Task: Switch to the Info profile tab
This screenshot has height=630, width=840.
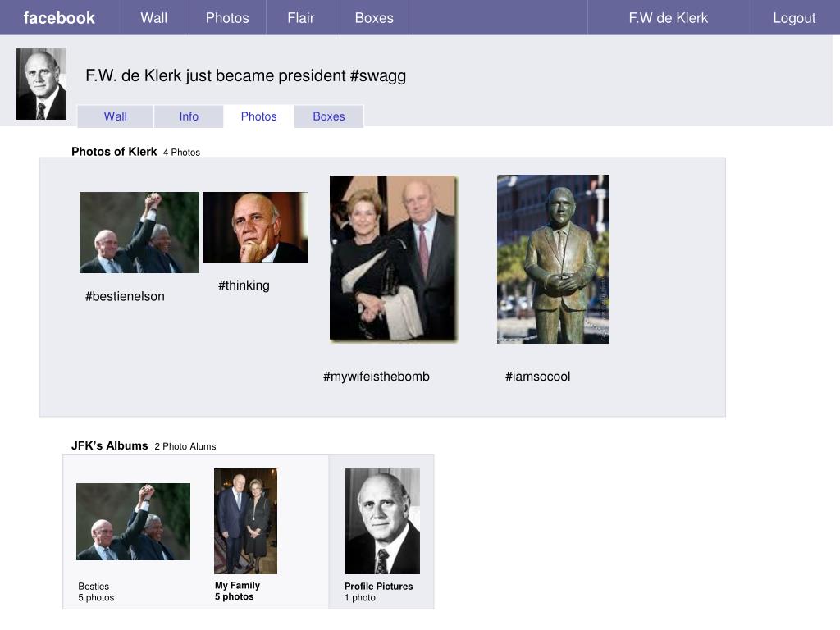Action: [x=189, y=116]
